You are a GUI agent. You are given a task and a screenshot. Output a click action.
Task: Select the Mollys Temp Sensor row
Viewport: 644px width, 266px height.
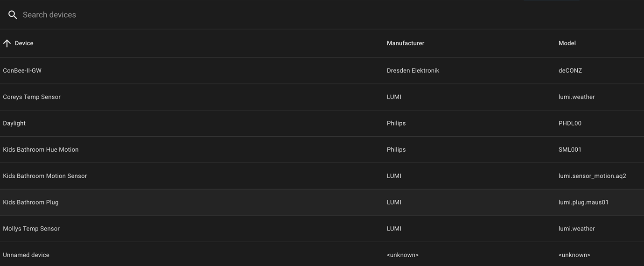(31, 229)
